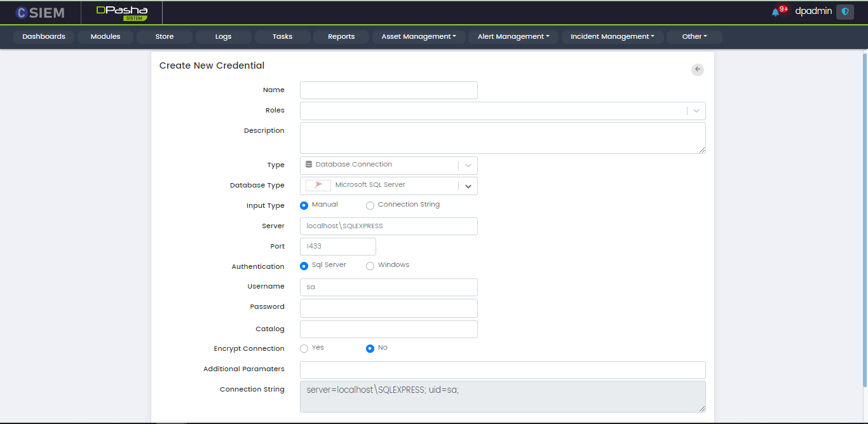
Task: Click the notification bell icon
Action: tap(775, 12)
